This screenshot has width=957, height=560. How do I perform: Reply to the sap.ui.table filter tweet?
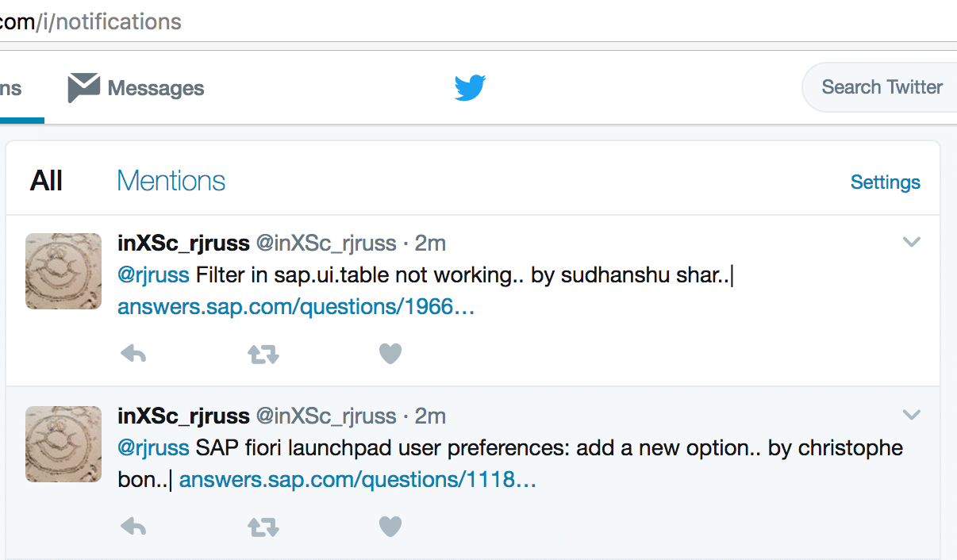133,354
